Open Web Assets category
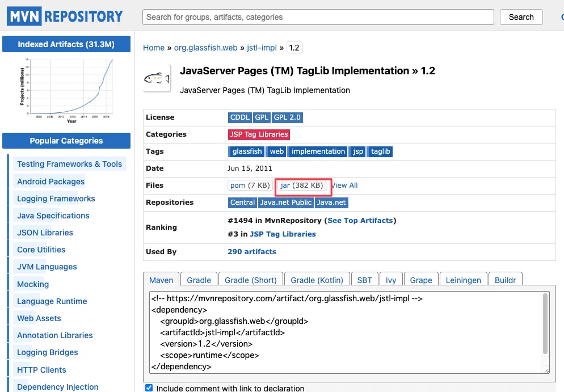564x392 pixels. [x=39, y=318]
